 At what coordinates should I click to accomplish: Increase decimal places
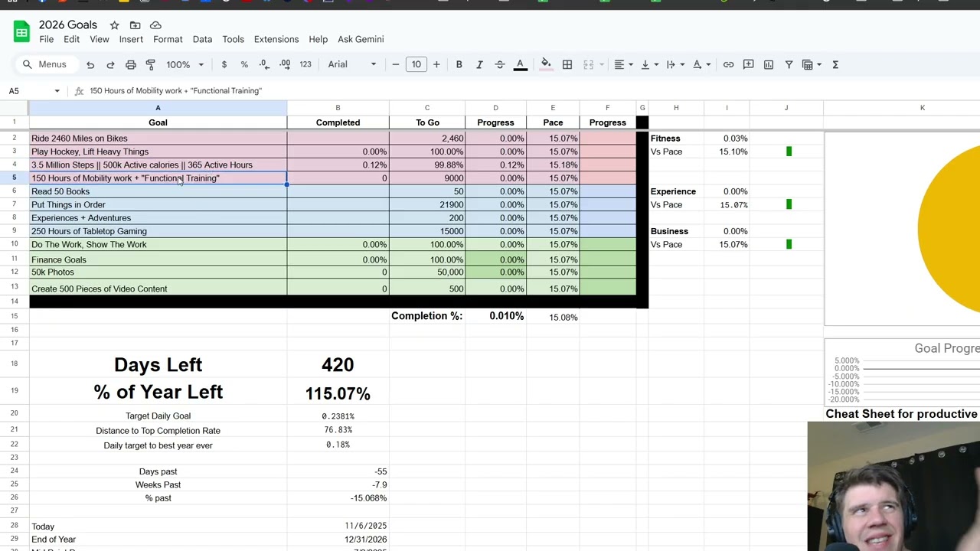click(x=285, y=64)
